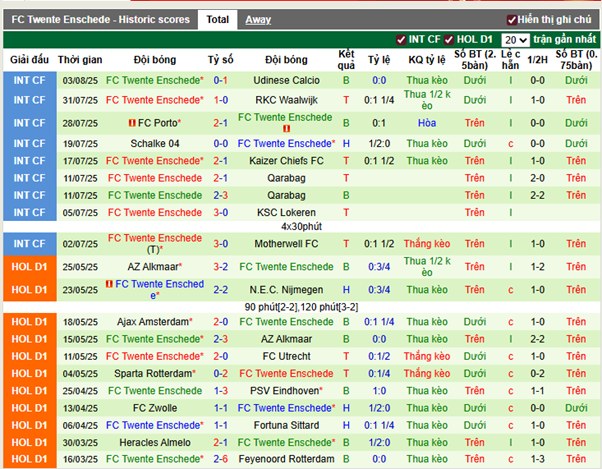Click HOL D1 label in 25/05/25 row
This screenshot has height=469, width=602.
(30, 267)
